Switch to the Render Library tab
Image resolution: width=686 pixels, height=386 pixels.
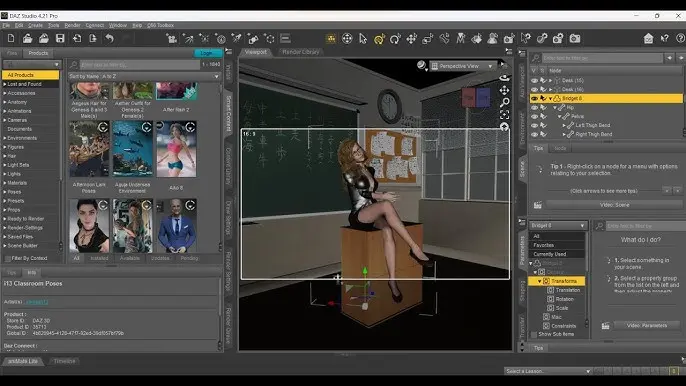301,52
